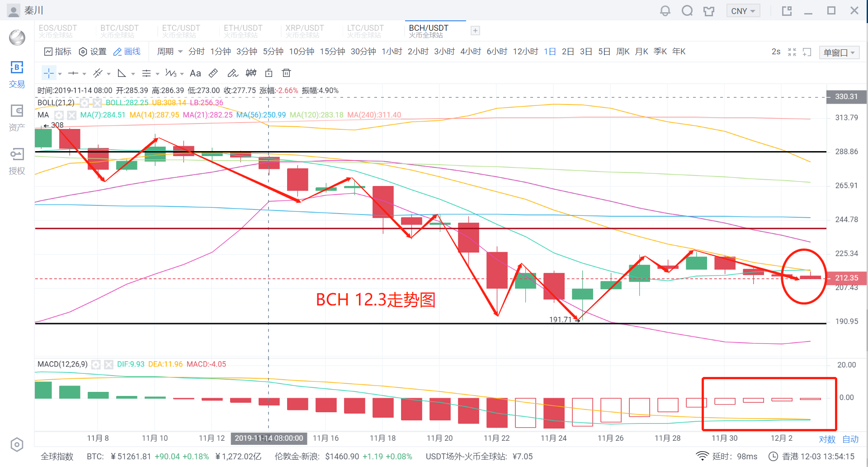The width and height of the screenshot is (868, 467).
Task: Click the candlestick style icon
Action: [251, 73]
